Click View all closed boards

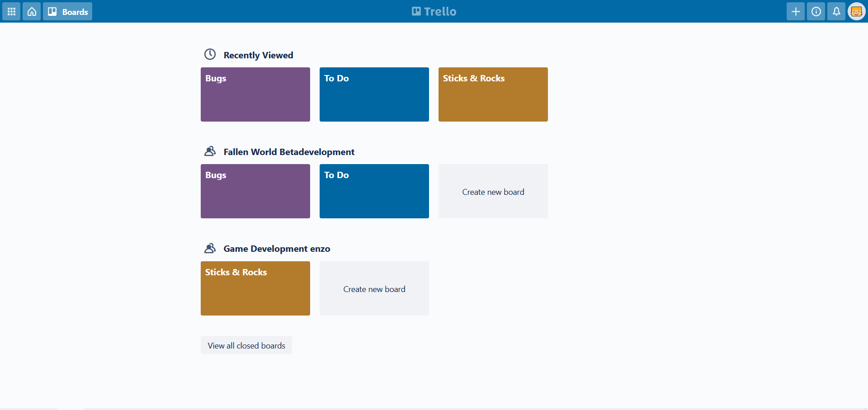pos(246,345)
